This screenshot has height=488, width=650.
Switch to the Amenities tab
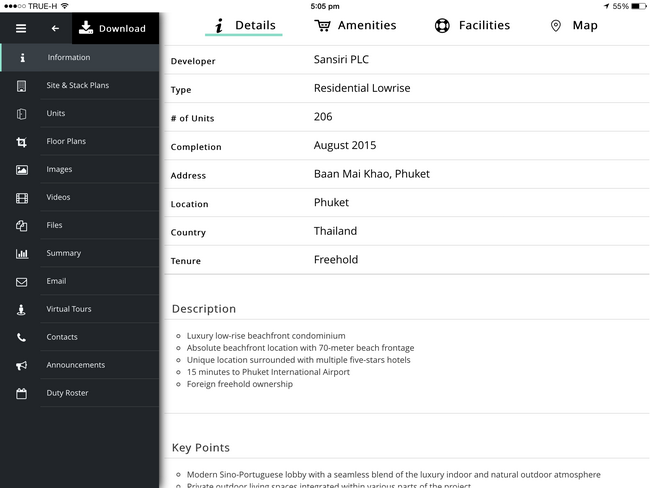coord(355,26)
